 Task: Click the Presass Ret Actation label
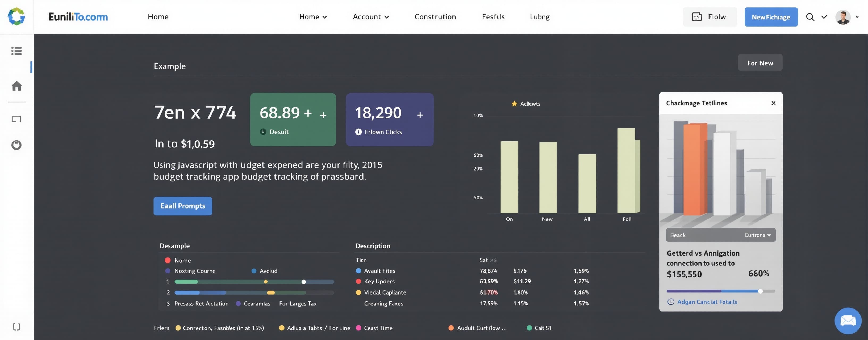(201, 303)
